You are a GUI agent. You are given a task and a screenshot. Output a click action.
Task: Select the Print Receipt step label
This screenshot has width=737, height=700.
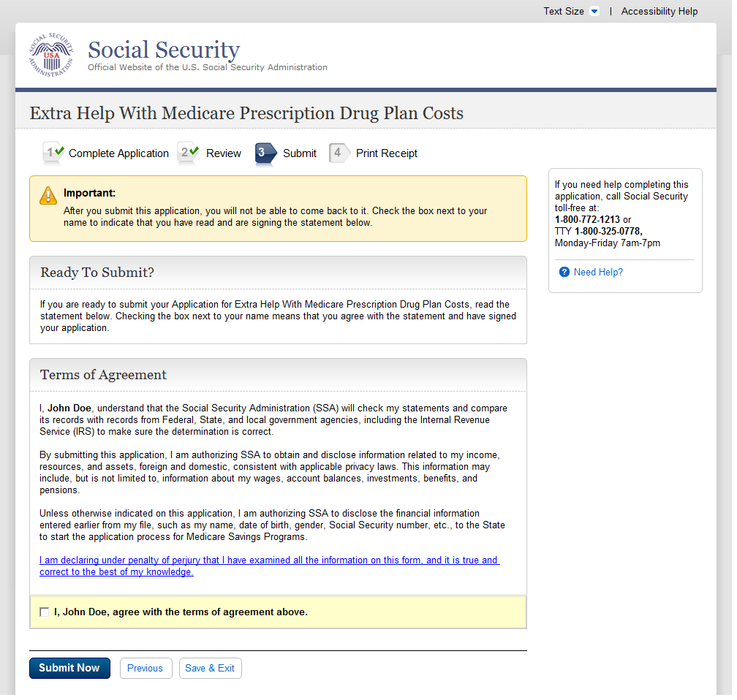point(387,153)
